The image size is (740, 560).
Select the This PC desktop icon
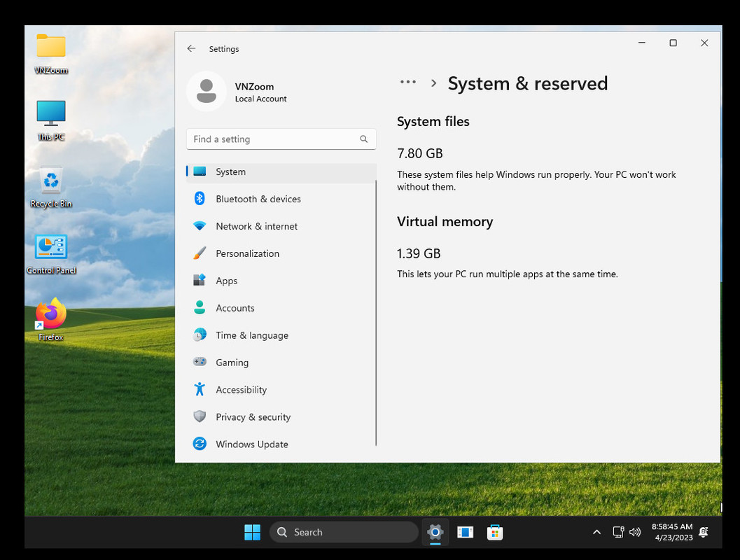51,120
